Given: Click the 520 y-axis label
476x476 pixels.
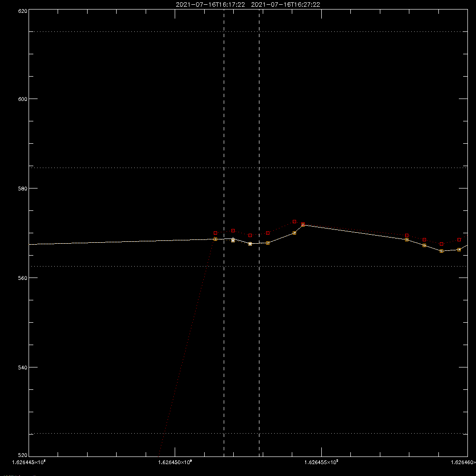Looking at the screenshot, I should 23,456.
